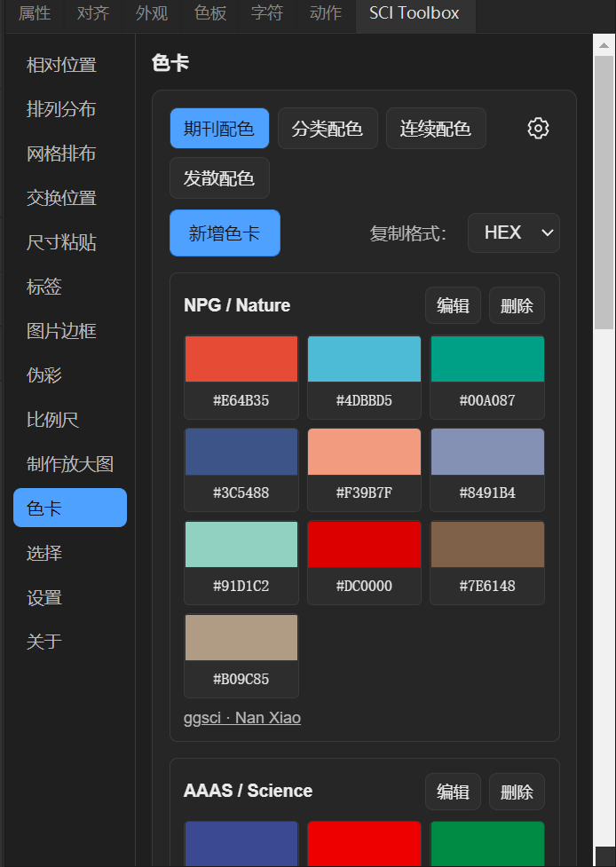
Task: Pick the tan #B09C85 swatch
Action: (241, 637)
